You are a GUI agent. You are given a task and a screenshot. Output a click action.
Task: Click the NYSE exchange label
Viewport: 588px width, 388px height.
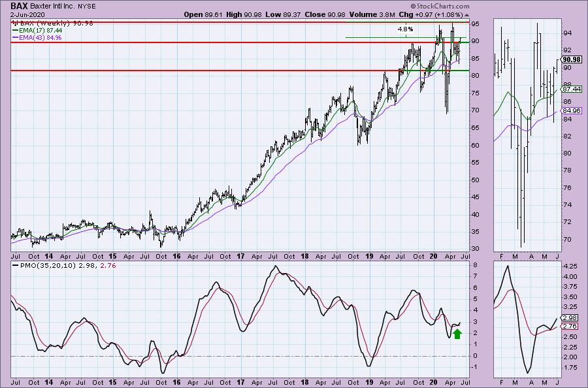(x=86, y=7)
